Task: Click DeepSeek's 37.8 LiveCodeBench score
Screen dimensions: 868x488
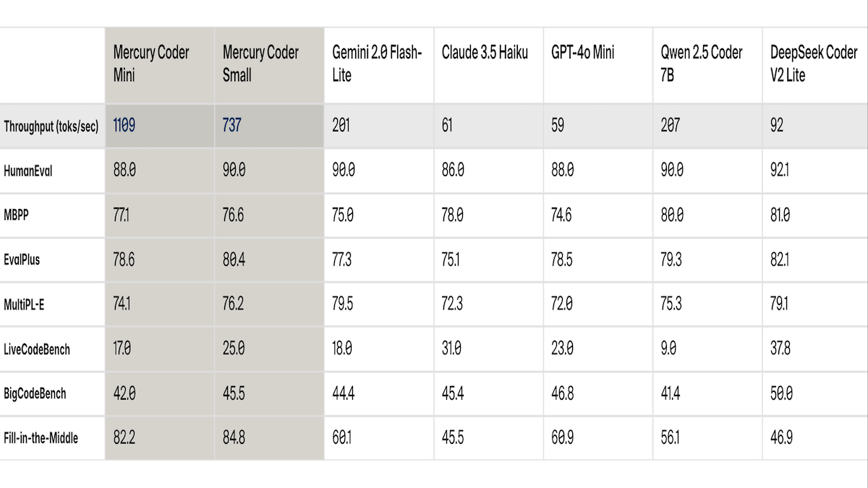Action: coord(780,348)
